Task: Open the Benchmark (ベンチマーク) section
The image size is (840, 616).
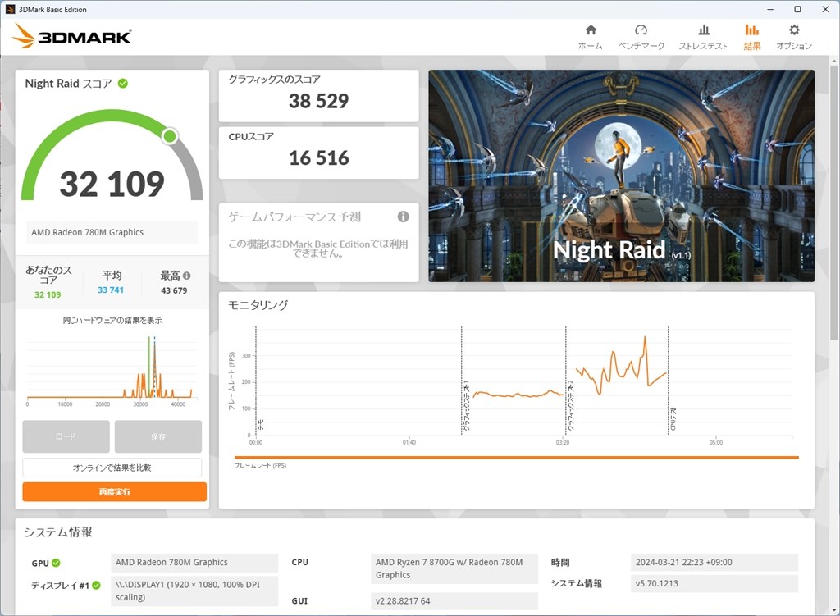Action: [641, 37]
